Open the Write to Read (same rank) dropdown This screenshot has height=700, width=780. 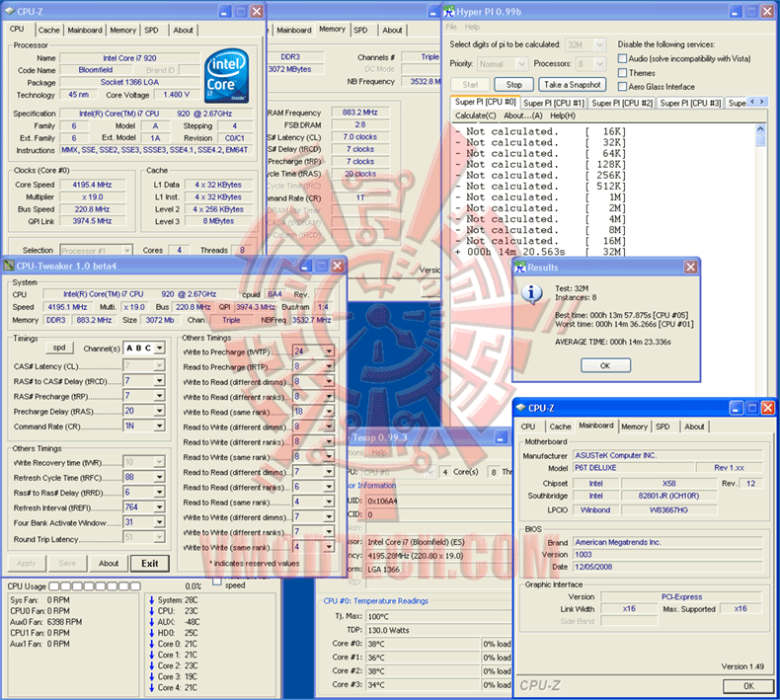(x=329, y=412)
